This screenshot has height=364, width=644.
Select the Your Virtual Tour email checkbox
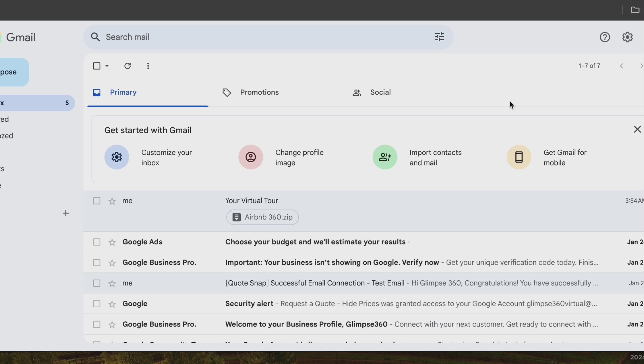[x=96, y=201]
